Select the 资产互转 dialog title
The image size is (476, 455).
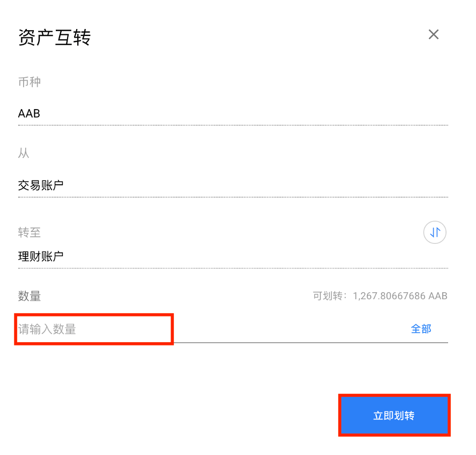pos(54,38)
